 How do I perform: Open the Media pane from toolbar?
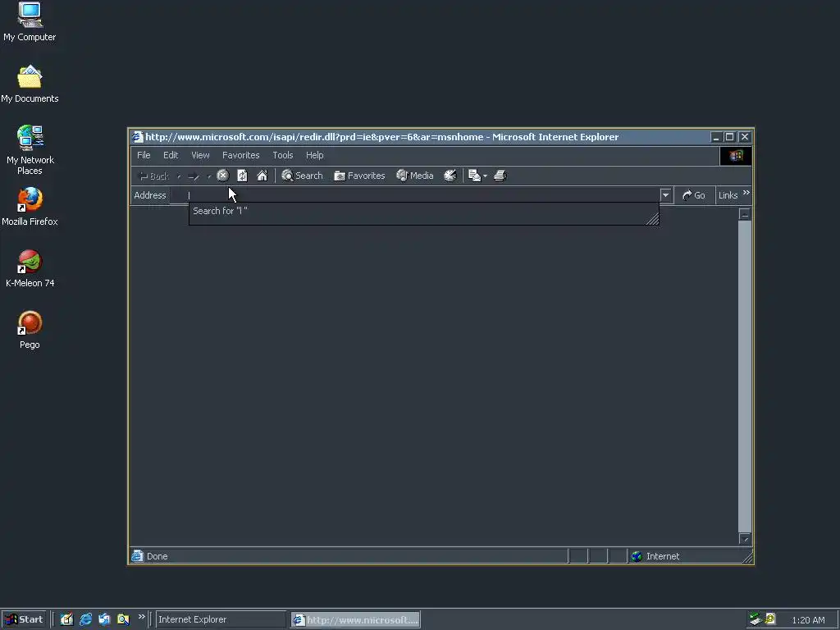coord(414,176)
